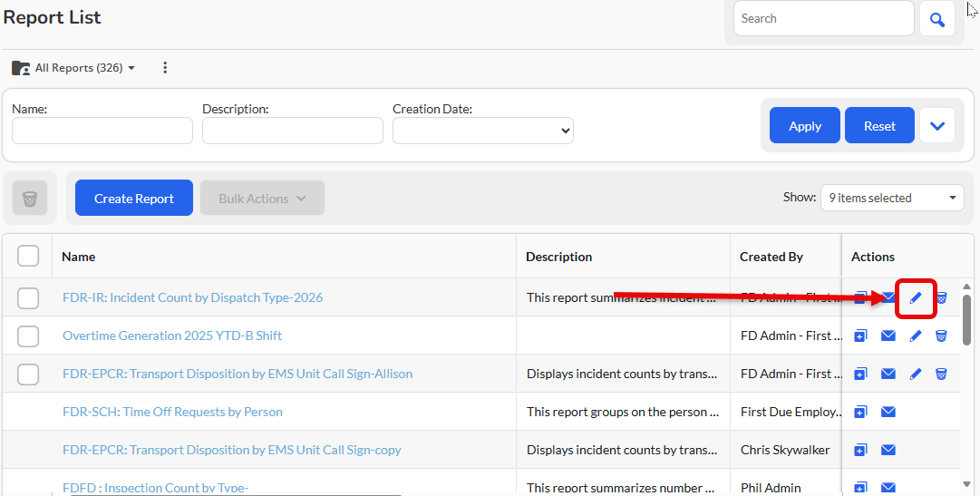Viewport: 980px width, 496px height.
Task: Sort by the Description column header
Action: pos(558,257)
